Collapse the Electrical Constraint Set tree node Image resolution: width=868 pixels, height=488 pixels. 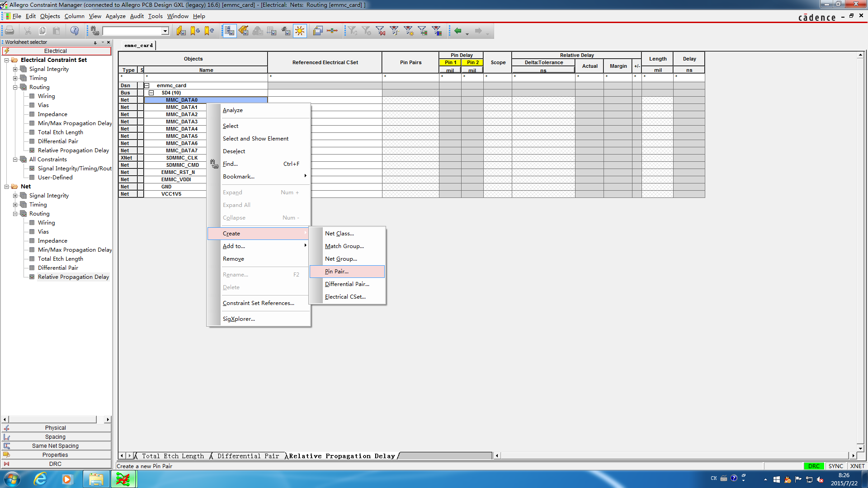(7, 60)
